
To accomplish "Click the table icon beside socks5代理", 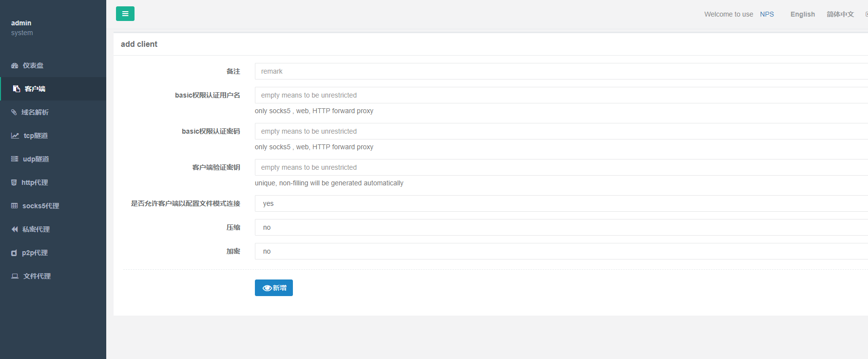I will pyautogui.click(x=15, y=206).
